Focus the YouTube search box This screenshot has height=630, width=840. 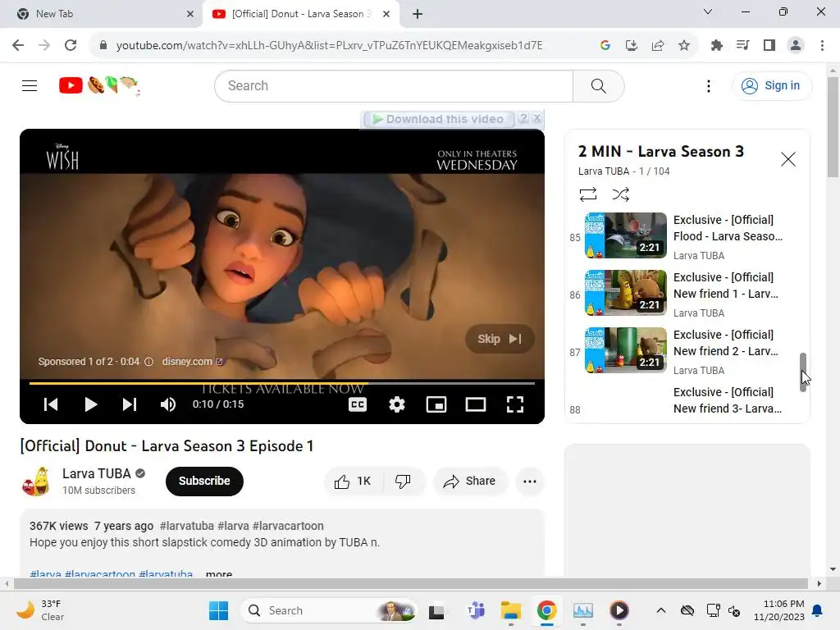(x=394, y=85)
